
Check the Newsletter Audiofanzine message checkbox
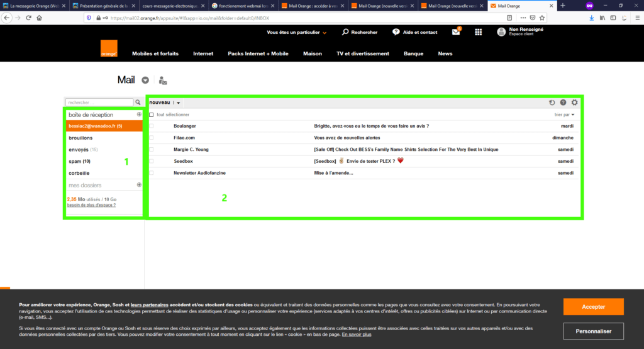click(152, 173)
